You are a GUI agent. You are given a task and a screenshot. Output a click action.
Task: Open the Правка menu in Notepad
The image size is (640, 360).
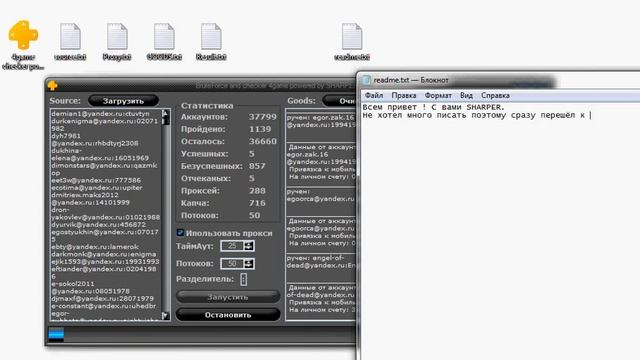point(404,95)
